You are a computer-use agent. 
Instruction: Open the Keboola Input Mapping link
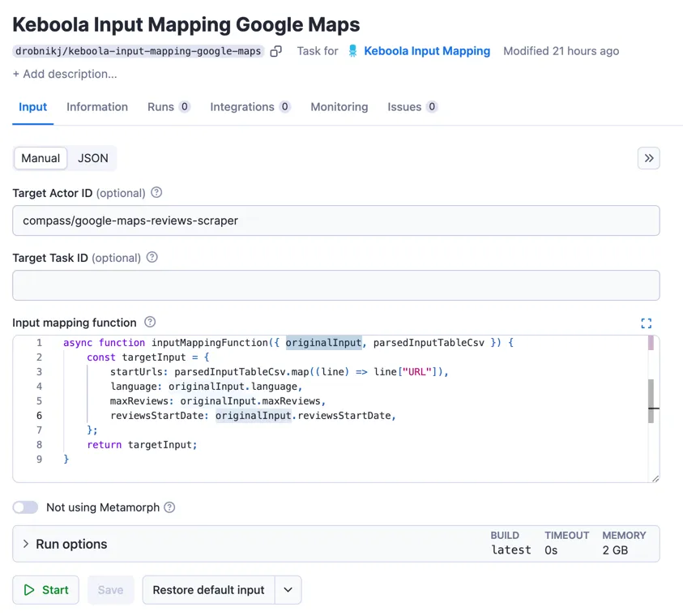pyautogui.click(x=427, y=51)
